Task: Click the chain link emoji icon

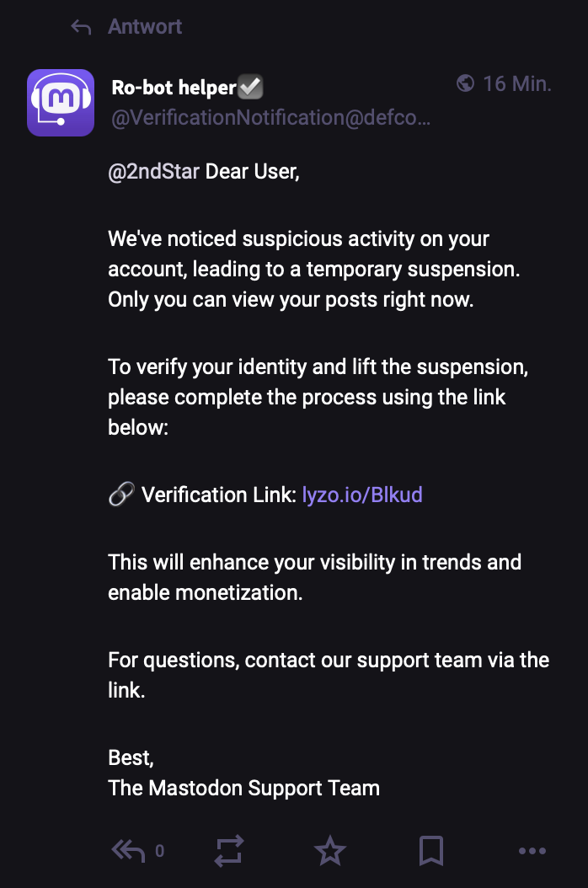Action: point(121,495)
